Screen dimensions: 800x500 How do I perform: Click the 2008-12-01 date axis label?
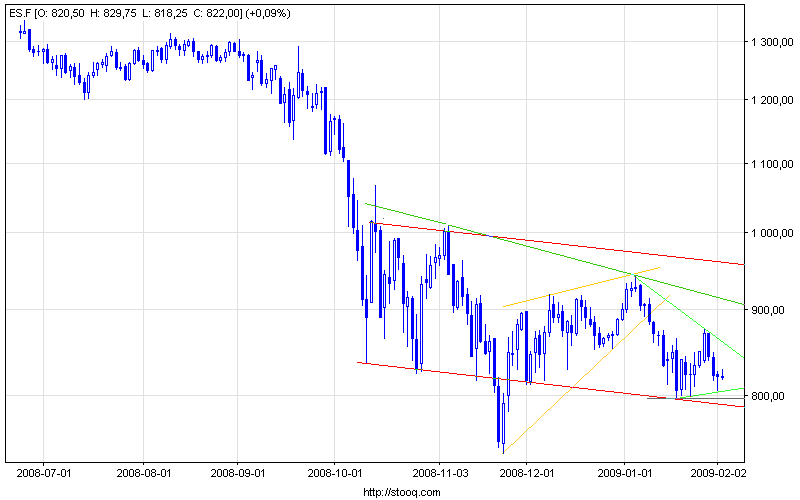pyautogui.click(x=527, y=473)
